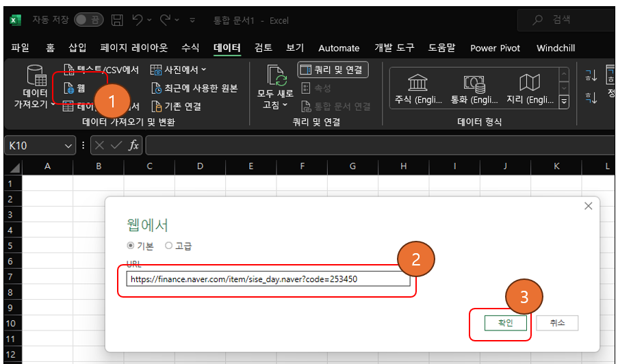Select the 주식 (English) data type
618x364 pixels.
pos(417,89)
